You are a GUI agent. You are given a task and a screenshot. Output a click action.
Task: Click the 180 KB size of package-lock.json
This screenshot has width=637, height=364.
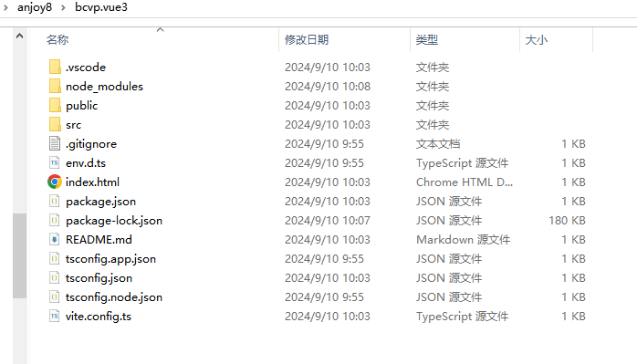(567, 220)
